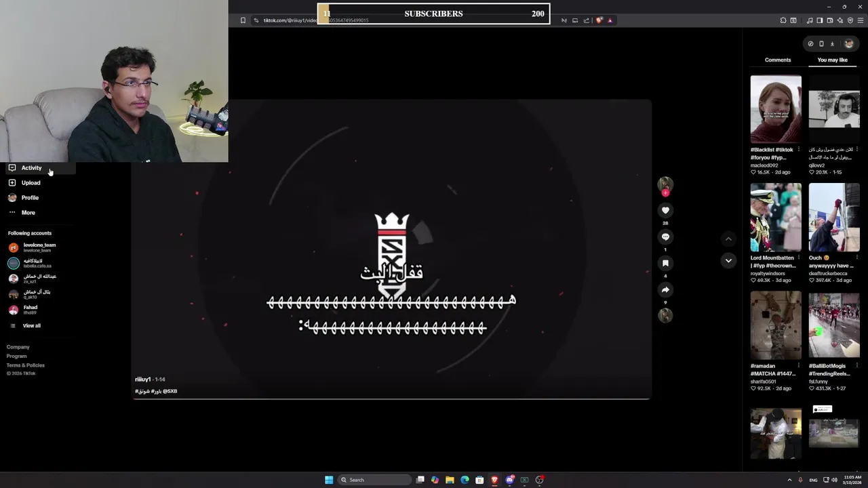868x488 pixels.
Task: Switch to the You may like tab
Action: click(x=833, y=60)
